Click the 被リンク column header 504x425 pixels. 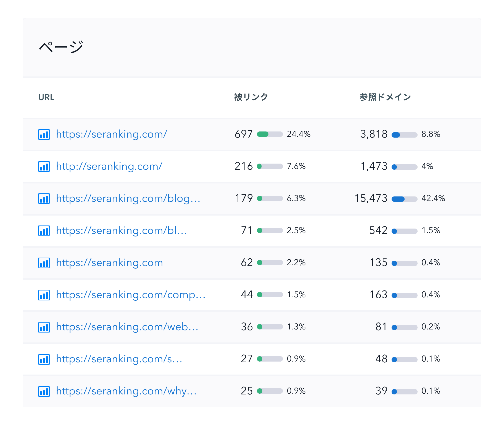pyautogui.click(x=251, y=97)
